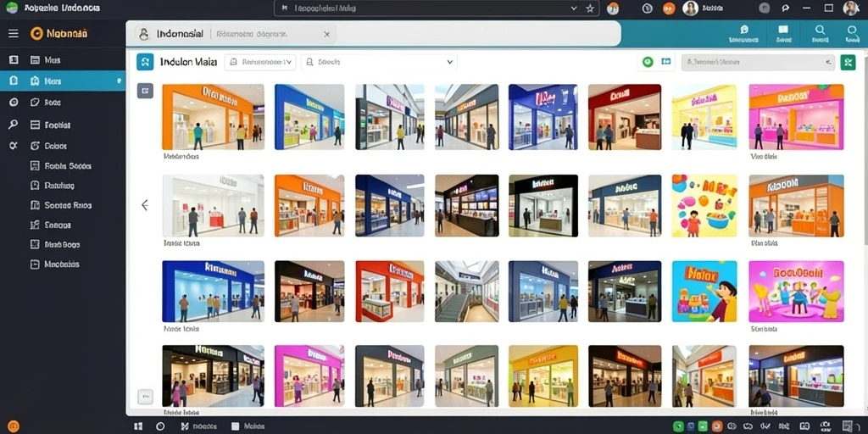The width and height of the screenshot is (868, 434).
Task: Toggle the blue grid icon near the green circle
Action: pos(666,61)
